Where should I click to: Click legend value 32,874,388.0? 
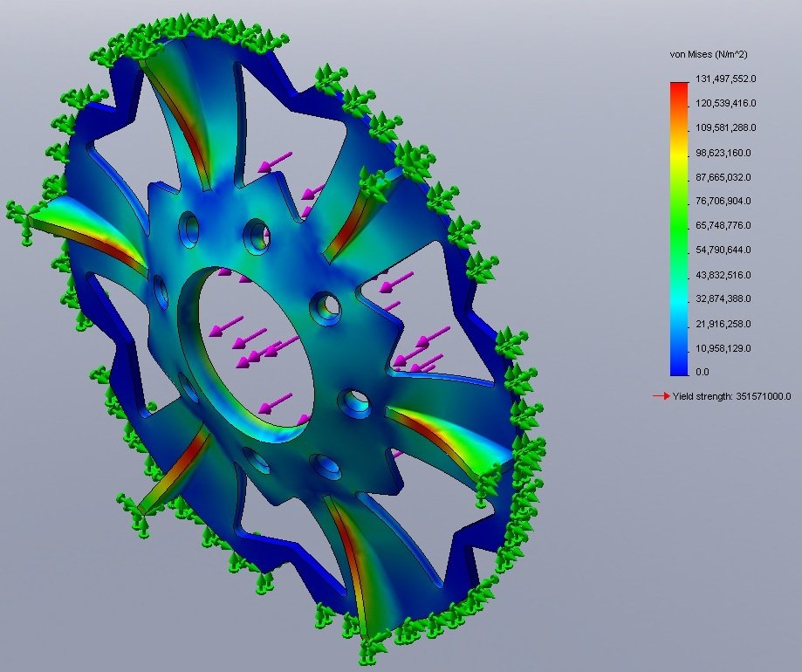[x=723, y=298]
